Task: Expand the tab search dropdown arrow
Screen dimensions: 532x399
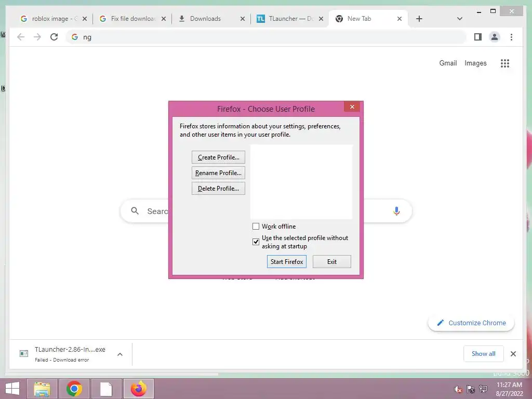Action: (460, 19)
